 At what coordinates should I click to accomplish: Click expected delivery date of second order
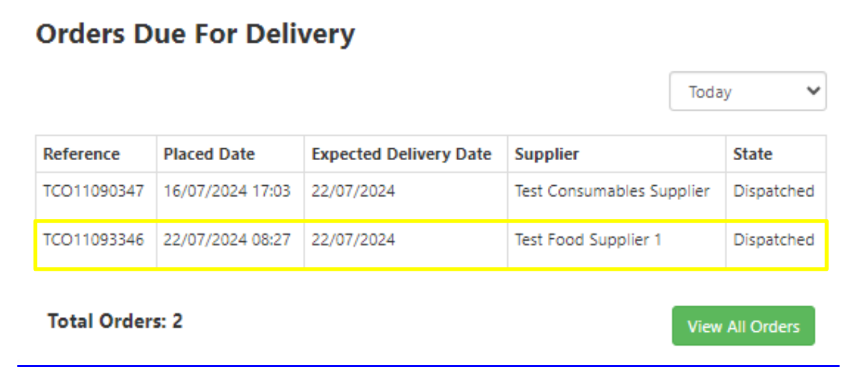click(353, 240)
